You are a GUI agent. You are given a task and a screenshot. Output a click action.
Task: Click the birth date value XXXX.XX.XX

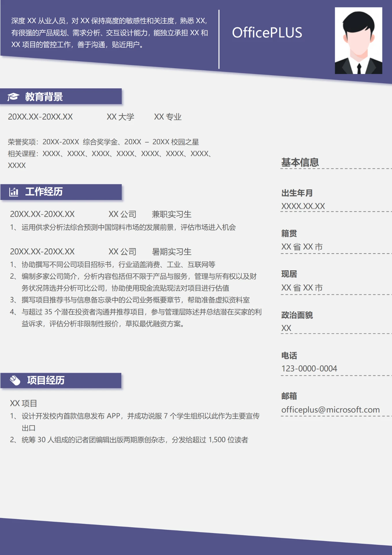point(303,206)
